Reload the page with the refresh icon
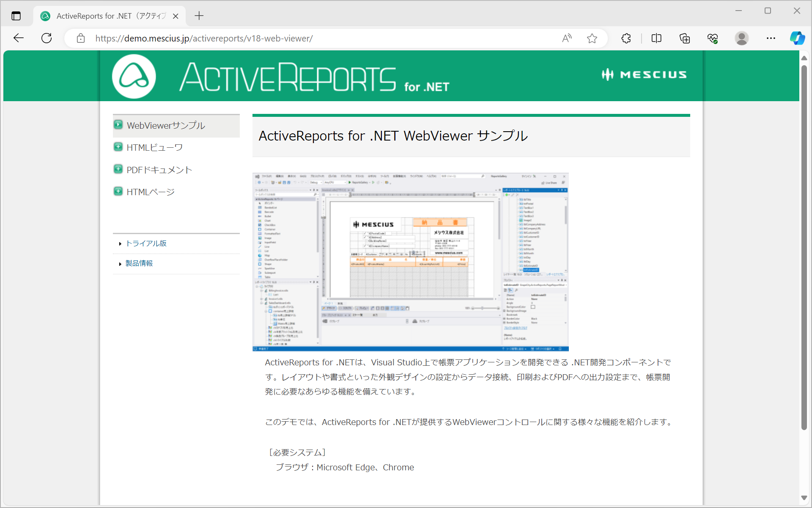This screenshot has width=812, height=508. pyautogui.click(x=47, y=38)
